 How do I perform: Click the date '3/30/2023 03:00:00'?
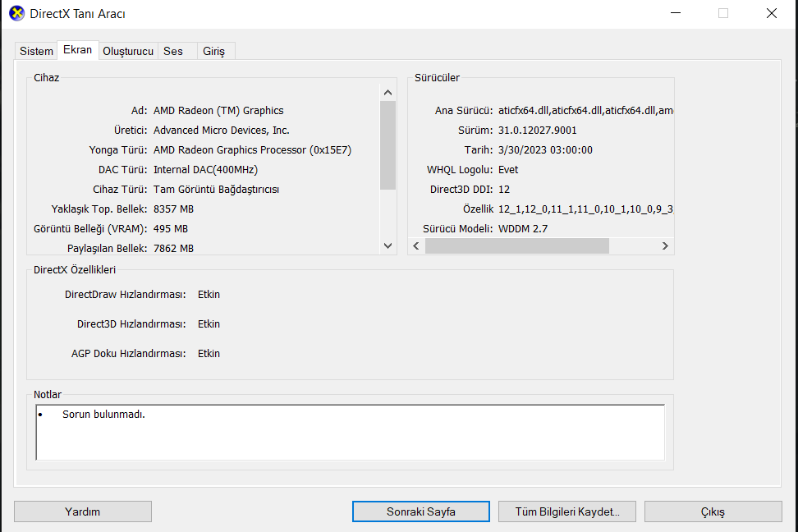545,150
